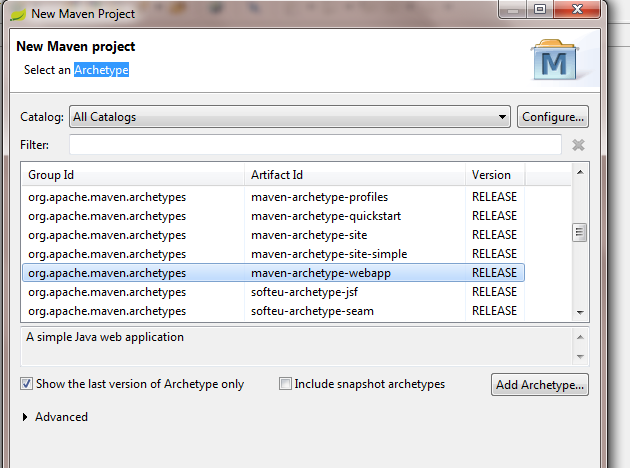Click the Add Archetype... button
This screenshot has width=630, height=468.
pyautogui.click(x=540, y=384)
